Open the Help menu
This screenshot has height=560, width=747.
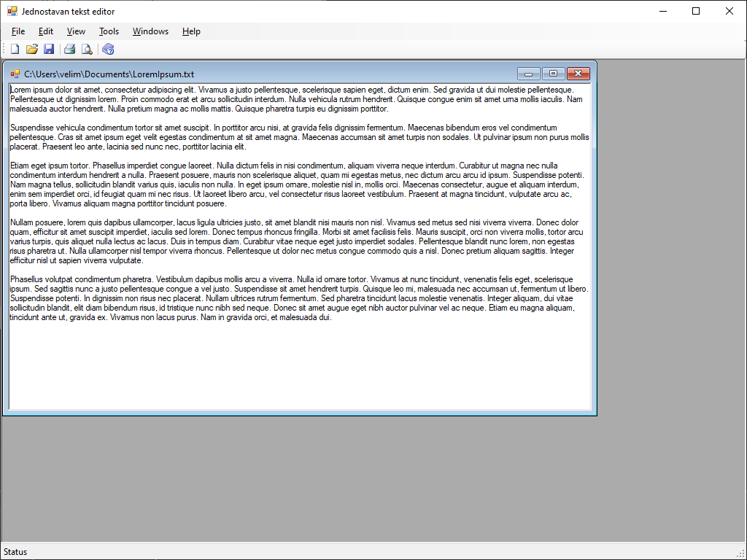[191, 31]
